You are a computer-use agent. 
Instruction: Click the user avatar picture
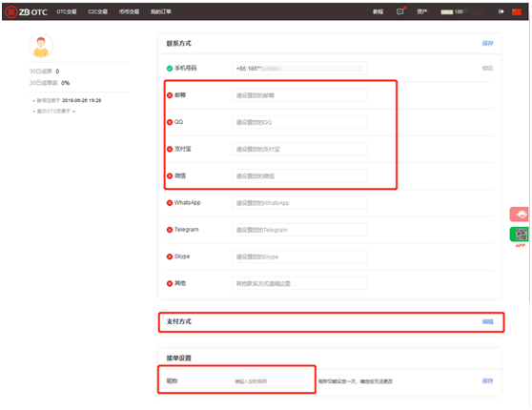[x=41, y=46]
